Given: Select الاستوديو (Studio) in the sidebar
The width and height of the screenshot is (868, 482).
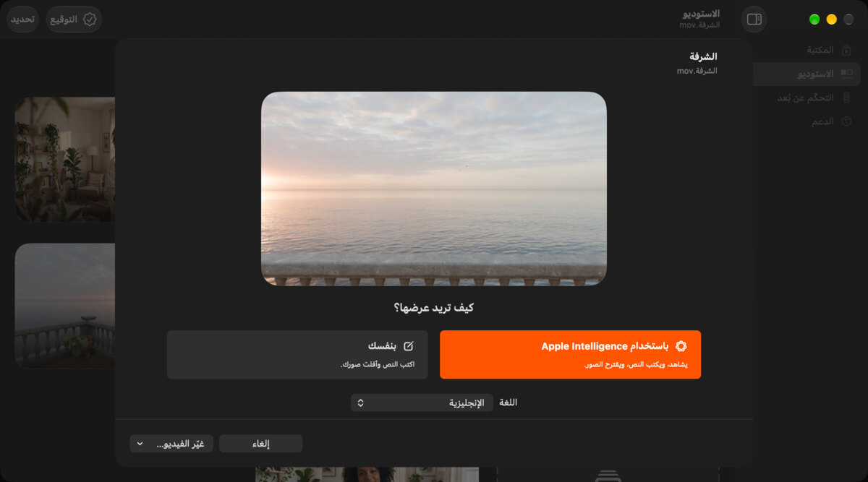Looking at the screenshot, I should [x=807, y=74].
